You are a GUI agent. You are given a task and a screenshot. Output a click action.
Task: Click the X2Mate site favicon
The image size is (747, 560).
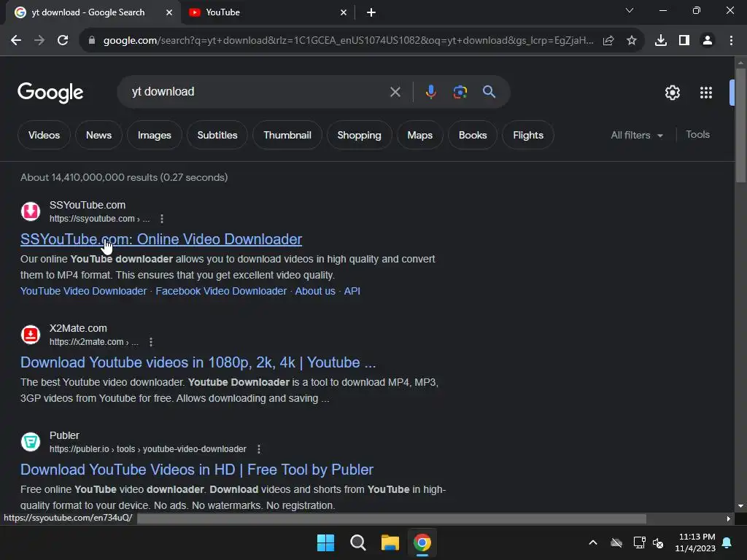(31, 334)
